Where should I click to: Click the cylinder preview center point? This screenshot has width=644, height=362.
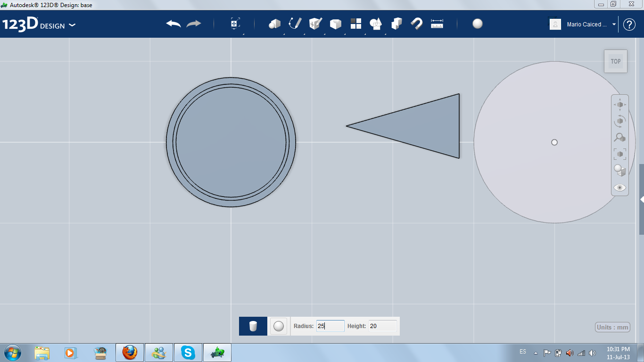pyautogui.click(x=554, y=142)
